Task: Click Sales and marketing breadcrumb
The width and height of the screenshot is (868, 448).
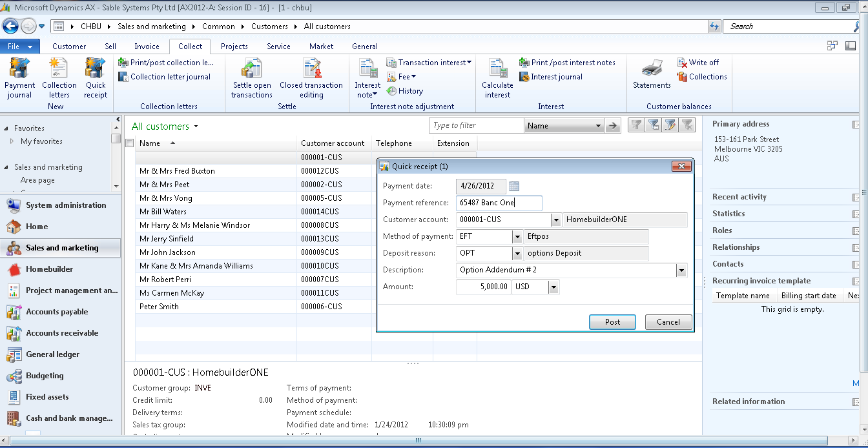Action: point(152,26)
